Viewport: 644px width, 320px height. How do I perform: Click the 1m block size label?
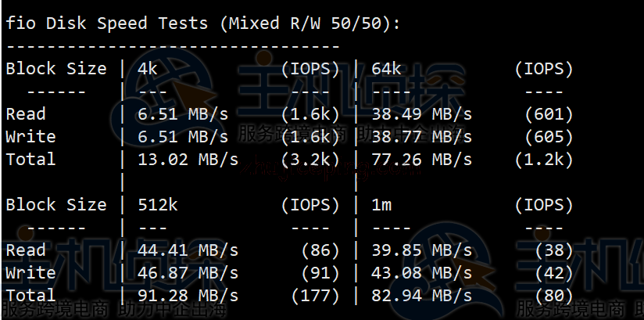[x=381, y=204]
